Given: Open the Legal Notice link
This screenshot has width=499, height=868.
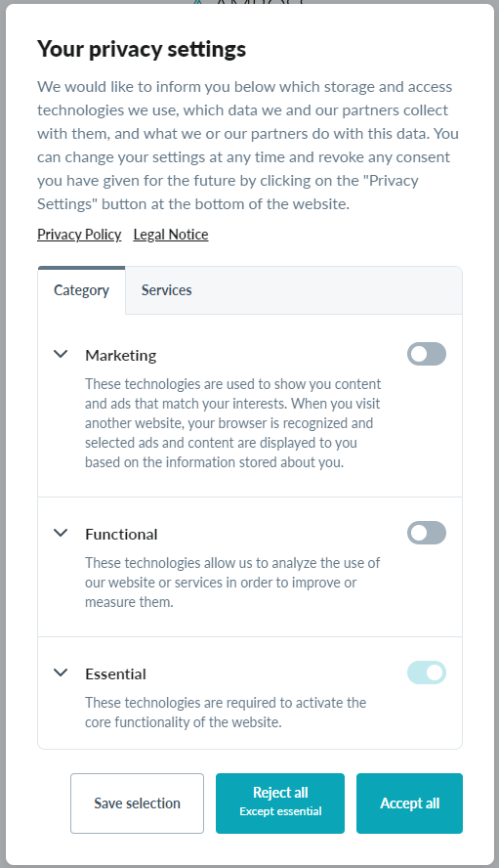Looking at the screenshot, I should tap(171, 235).
